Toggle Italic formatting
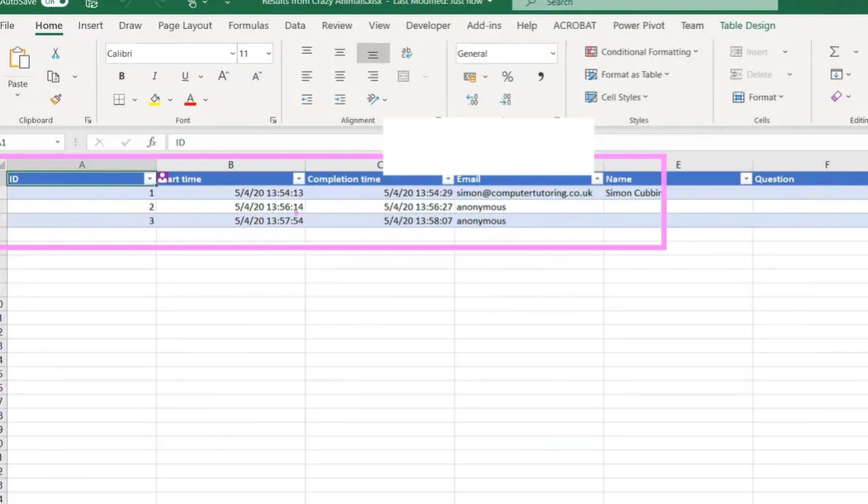 [154, 76]
